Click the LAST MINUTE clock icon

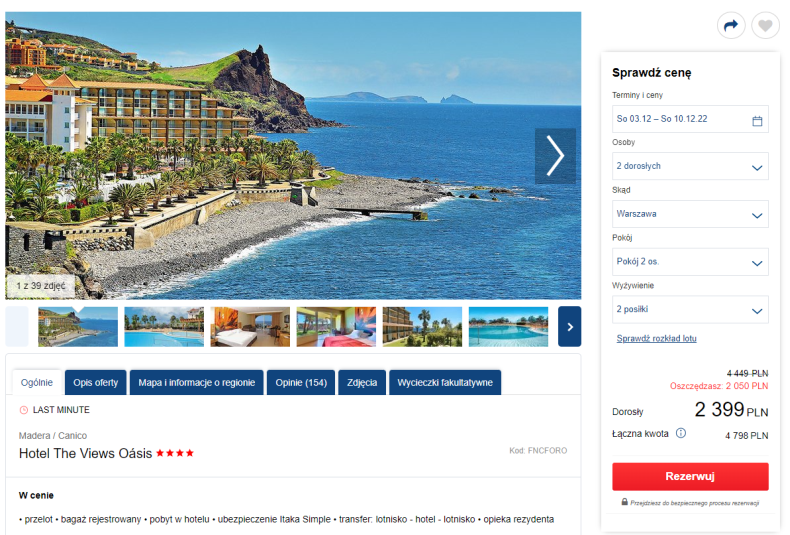click(24, 410)
